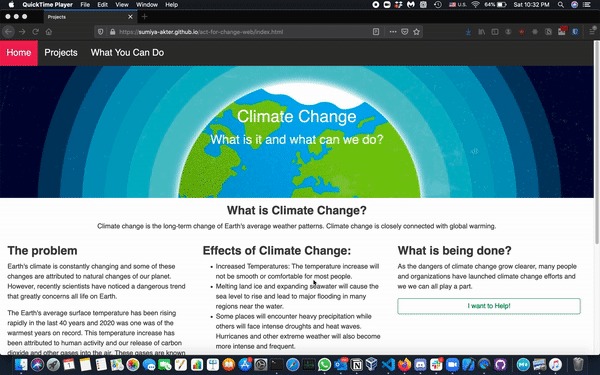Image resolution: width=600 pixels, height=375 pixels.
Task: Click the battery 64% indicator
Action: [x=495, y=5]
